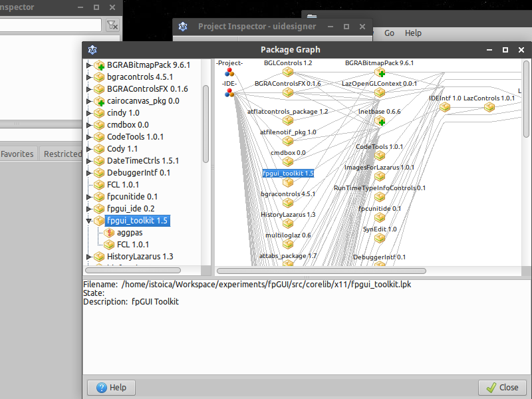Viewport: 532px width, 399px height.
Task: Select the fpgui_toolkit 1.5 node in the graph
Action: click(287, 173)
